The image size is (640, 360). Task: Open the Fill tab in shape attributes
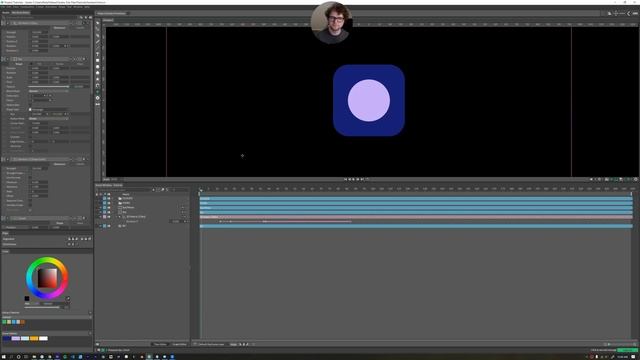[39, 64]
